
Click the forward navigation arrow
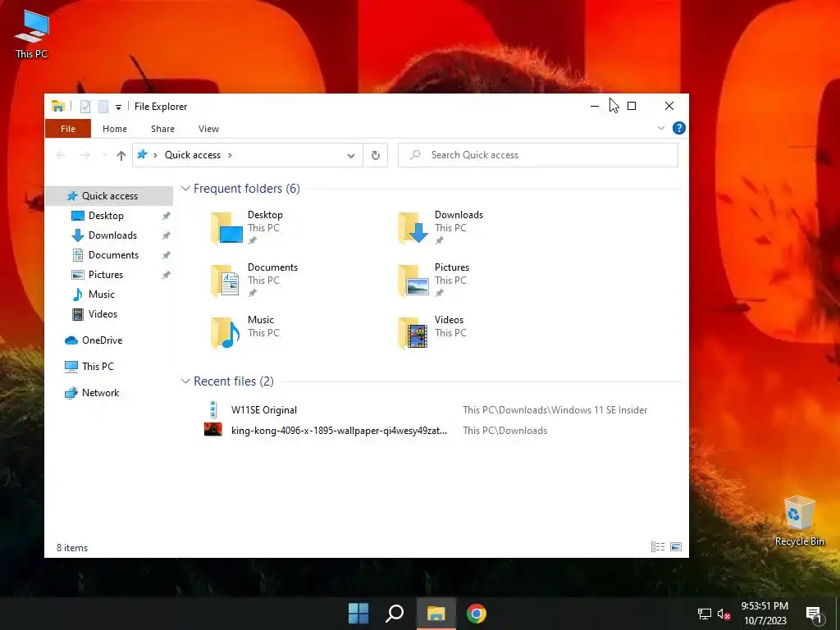click(x=84, y=155)
